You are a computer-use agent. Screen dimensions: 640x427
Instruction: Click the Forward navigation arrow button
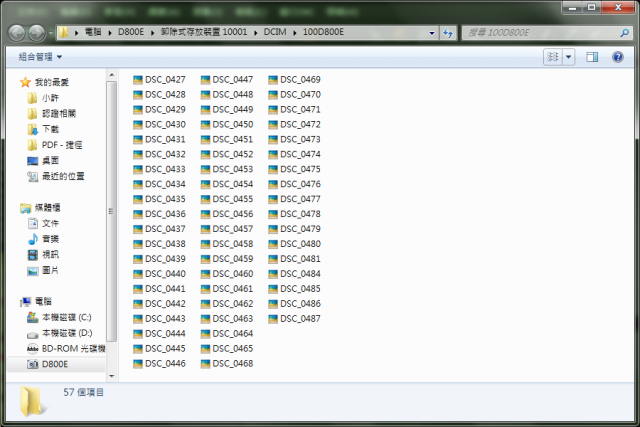(x=37, y=33)
